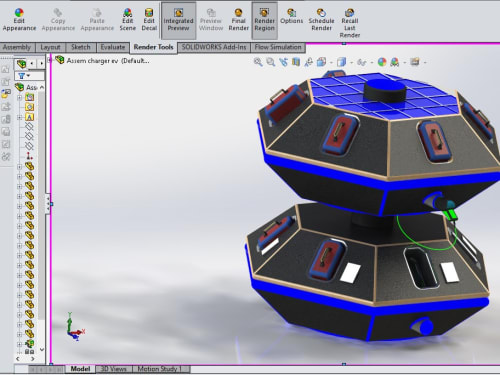The width and height of the screenshot is (500, 375).
Task: Click the Zoom to Fit magnifier icon
Action: [x=258, y=62]
